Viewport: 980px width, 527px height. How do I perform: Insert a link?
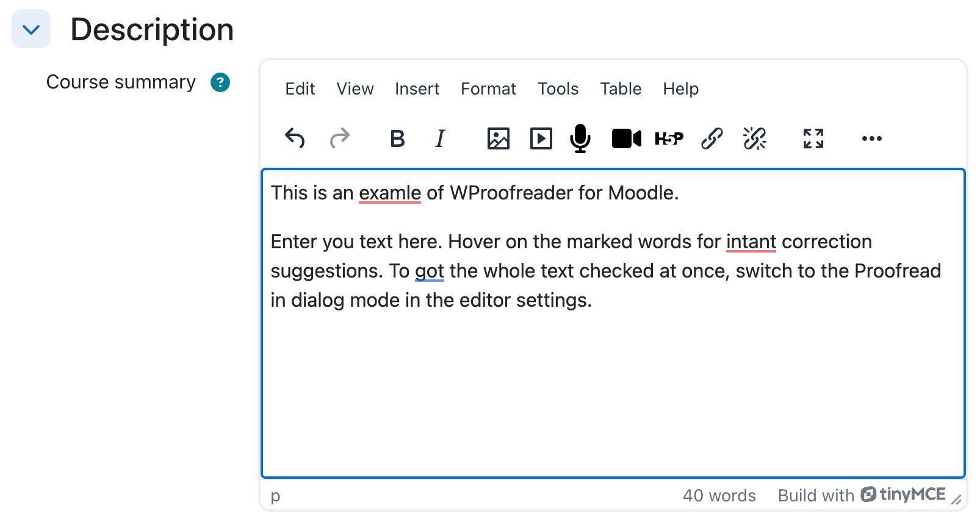tap(712, 138)
